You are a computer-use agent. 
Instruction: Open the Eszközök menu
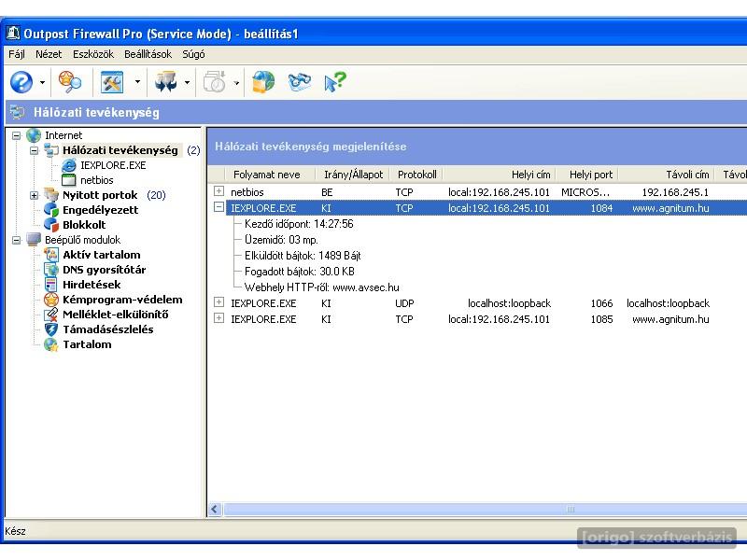(x=93, y=54)
